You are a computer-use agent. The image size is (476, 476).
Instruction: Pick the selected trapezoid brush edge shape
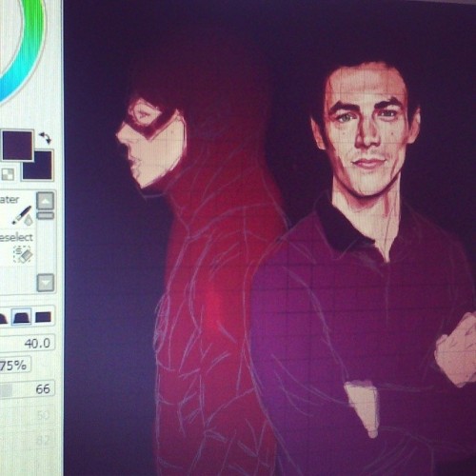tap(22, 317)
